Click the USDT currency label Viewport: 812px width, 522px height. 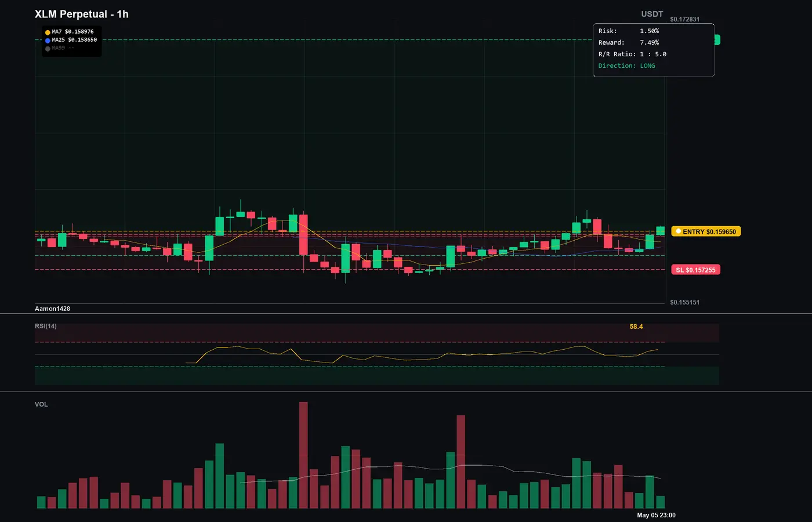[652, 14]
